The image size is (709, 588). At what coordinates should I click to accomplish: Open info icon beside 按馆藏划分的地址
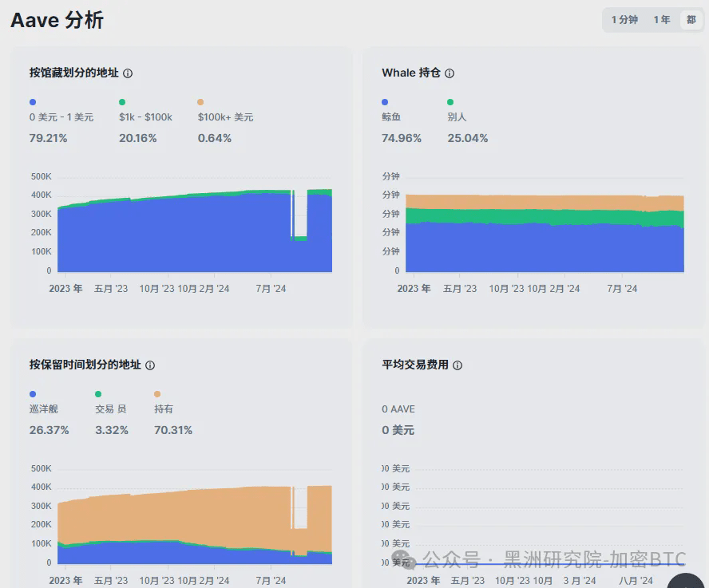coord(128,73)
